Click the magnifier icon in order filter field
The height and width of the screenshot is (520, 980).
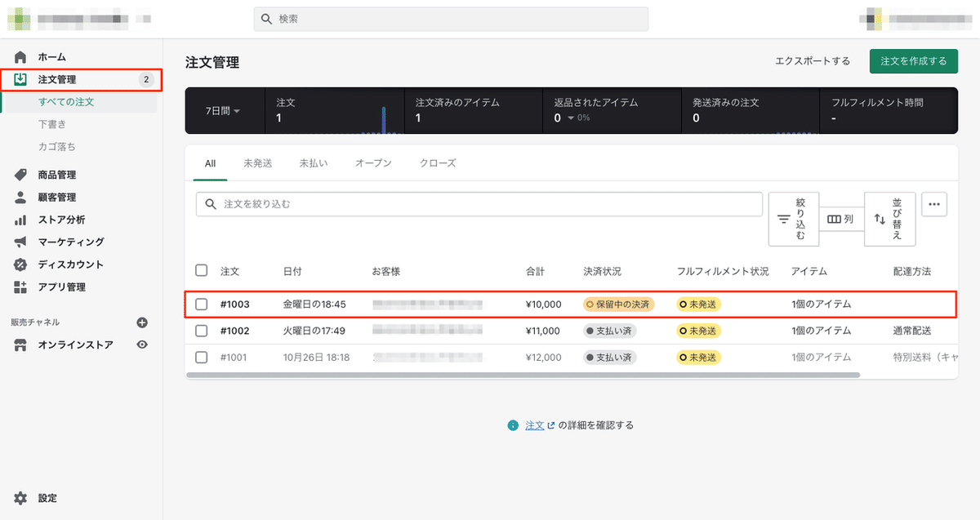point(211,204)
